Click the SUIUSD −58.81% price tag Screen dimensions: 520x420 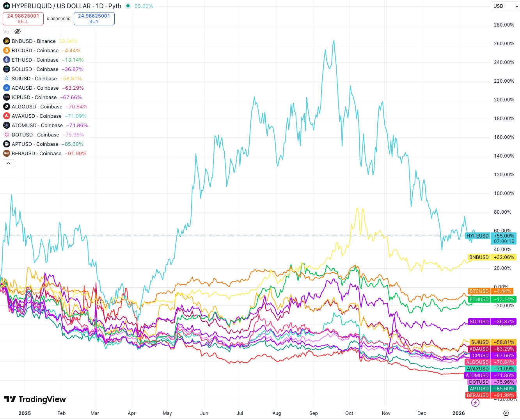point(493,342)
